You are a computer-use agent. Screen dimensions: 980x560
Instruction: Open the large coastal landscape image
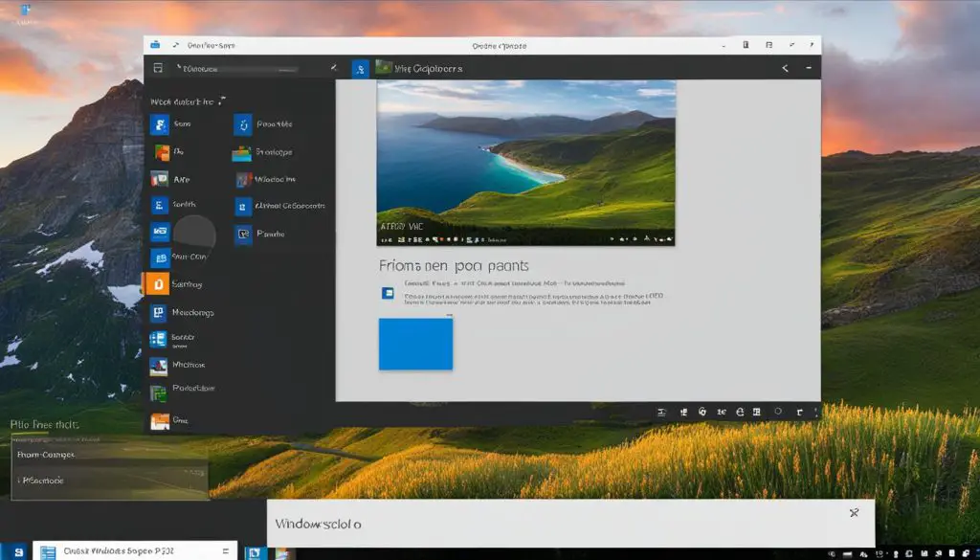525,163
